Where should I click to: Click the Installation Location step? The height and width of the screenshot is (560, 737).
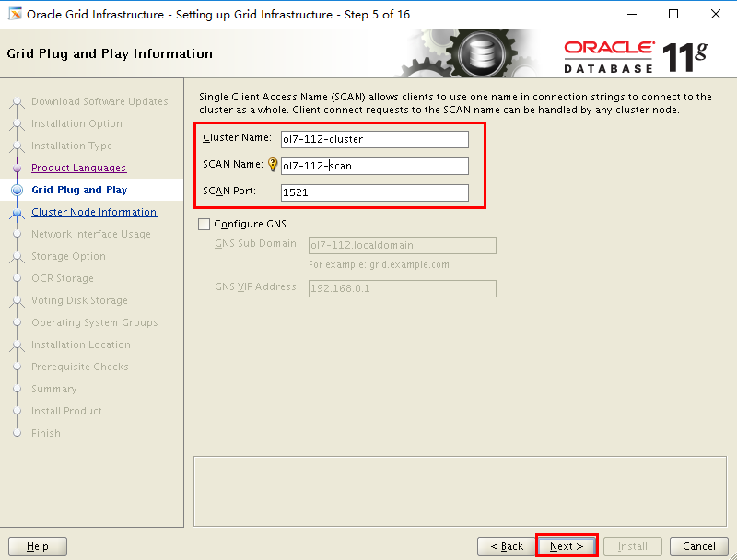81,344
